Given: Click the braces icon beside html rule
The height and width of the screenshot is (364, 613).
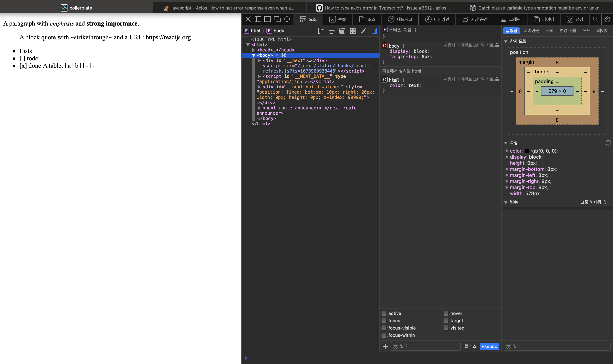Looking at the screenshot, I should point(385,79).
